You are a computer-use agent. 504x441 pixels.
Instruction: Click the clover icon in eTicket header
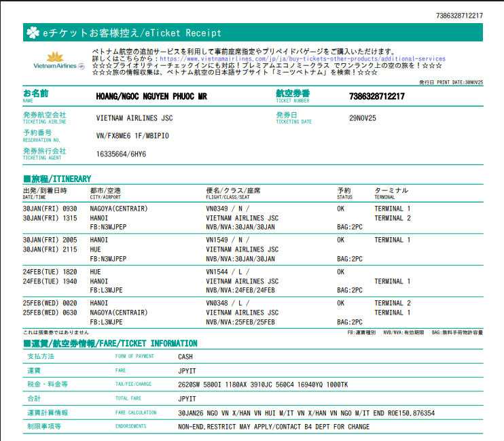(32, 32)
